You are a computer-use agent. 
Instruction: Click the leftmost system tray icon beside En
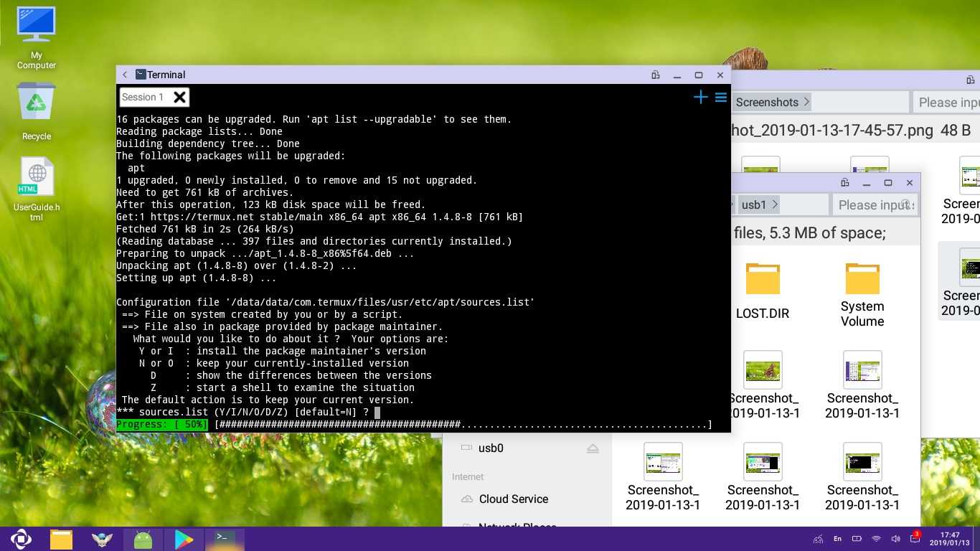[x=818, y=539]
